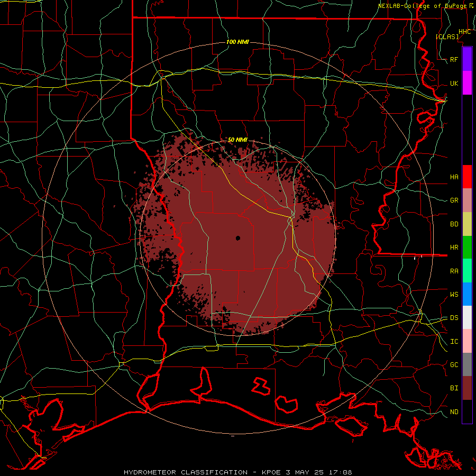Click the RA legend label

click(454, 271)
